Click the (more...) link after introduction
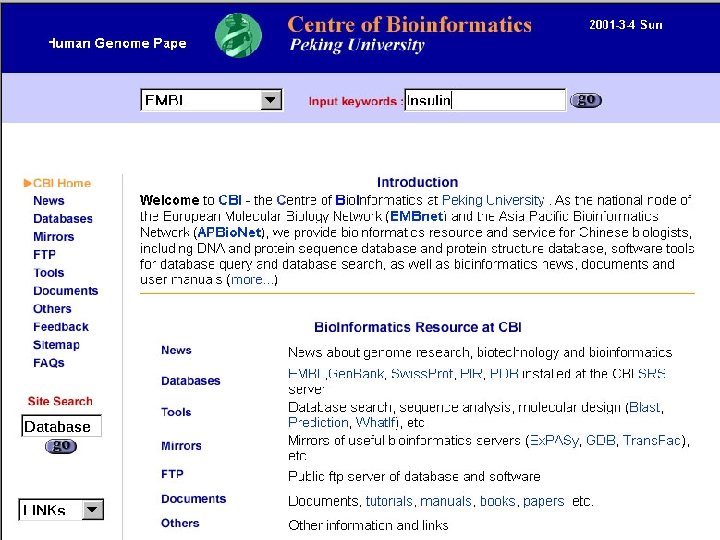720x540 pixels. (x=253, y=280)
